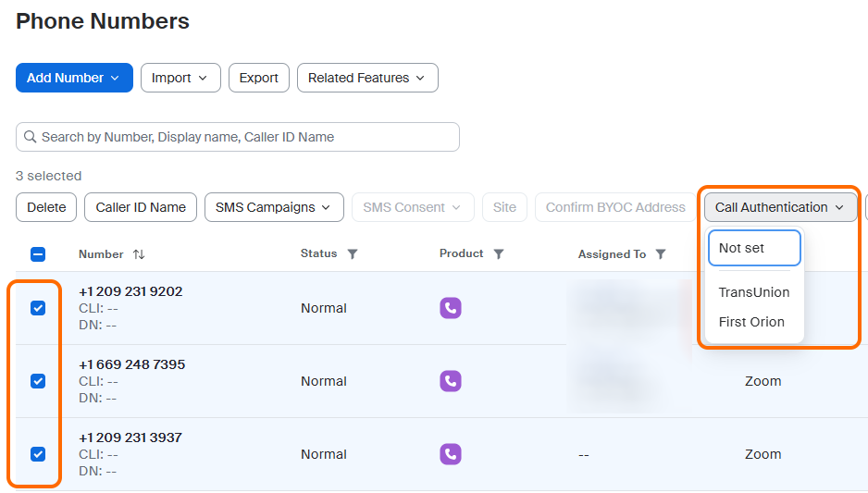
Task: Open the Import dropdown menu
Action: click(x=180, y=78)
